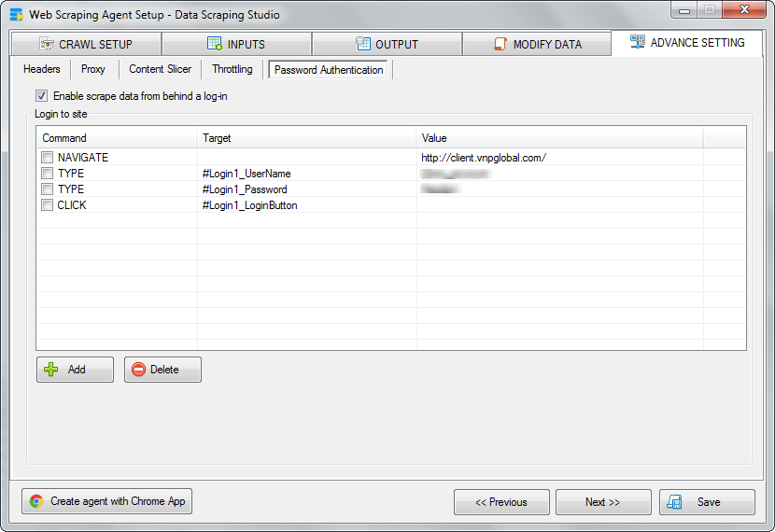Switch to the INPUTS tab
775x532 pixels.
coord(237,45)
